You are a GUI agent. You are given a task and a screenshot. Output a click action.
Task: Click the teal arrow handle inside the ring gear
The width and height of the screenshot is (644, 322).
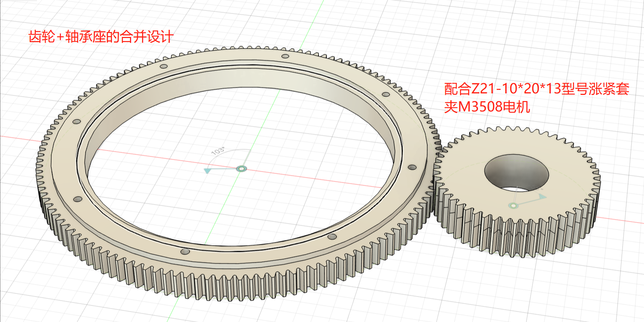(x=207, y=171)
